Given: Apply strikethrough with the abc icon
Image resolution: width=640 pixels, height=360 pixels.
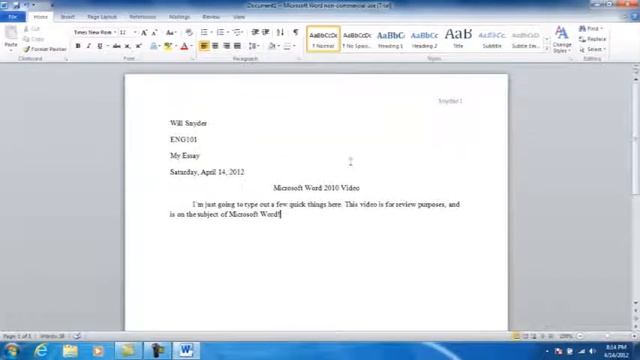Looking at the screenshot, I should point(117,46).
